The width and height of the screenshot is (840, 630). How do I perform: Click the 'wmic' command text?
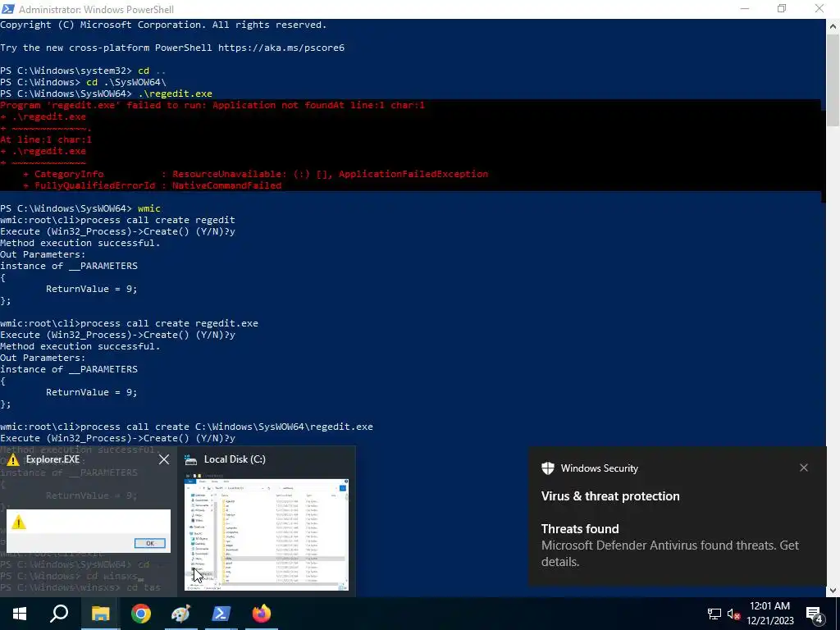[x=149, y=208]
